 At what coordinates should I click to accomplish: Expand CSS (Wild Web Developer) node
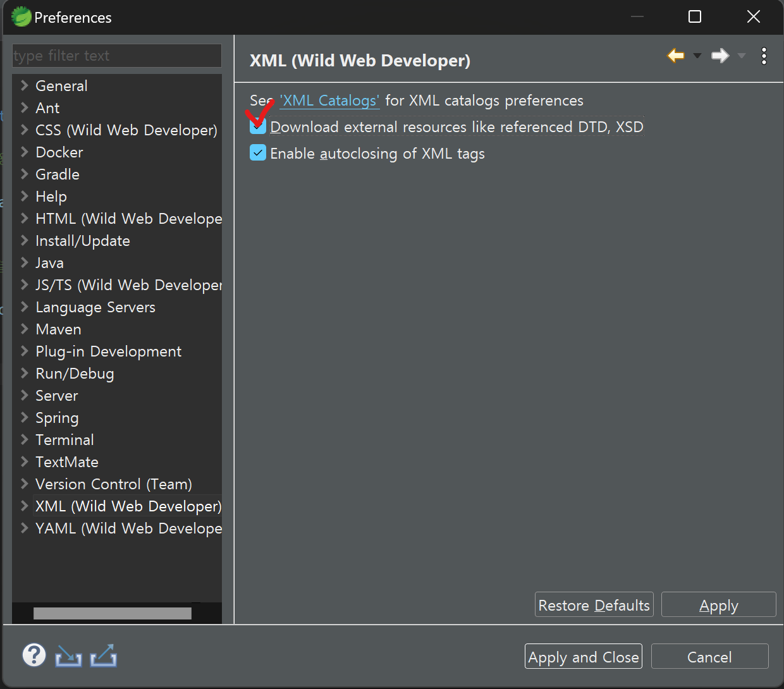tap(25, 130)
